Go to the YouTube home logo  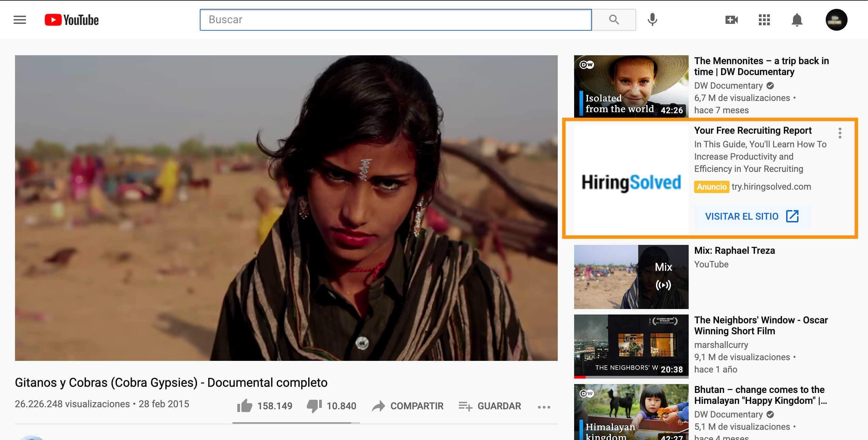tap(72, 20)
